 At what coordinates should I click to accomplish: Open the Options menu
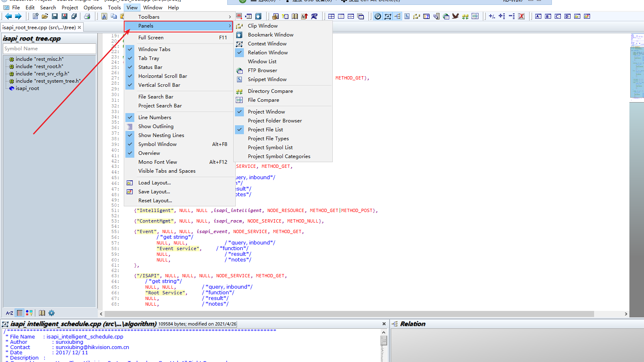pyautogui.click(x=93, y=7)
